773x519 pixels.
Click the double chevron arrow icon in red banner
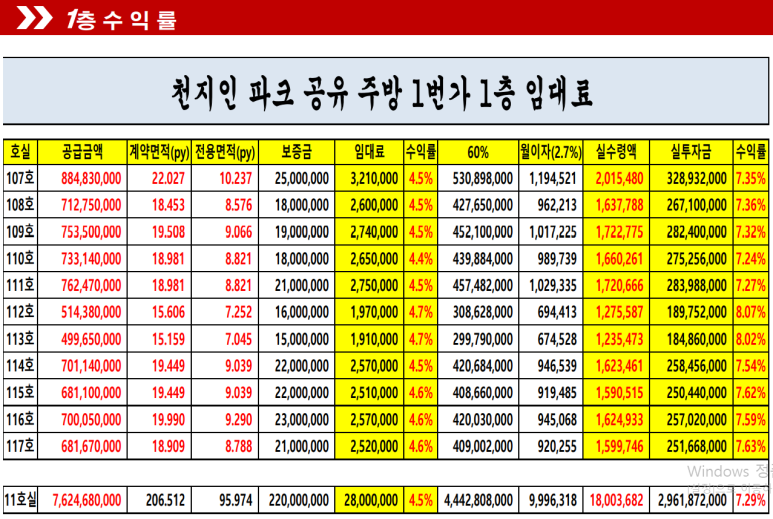(34, 18)
